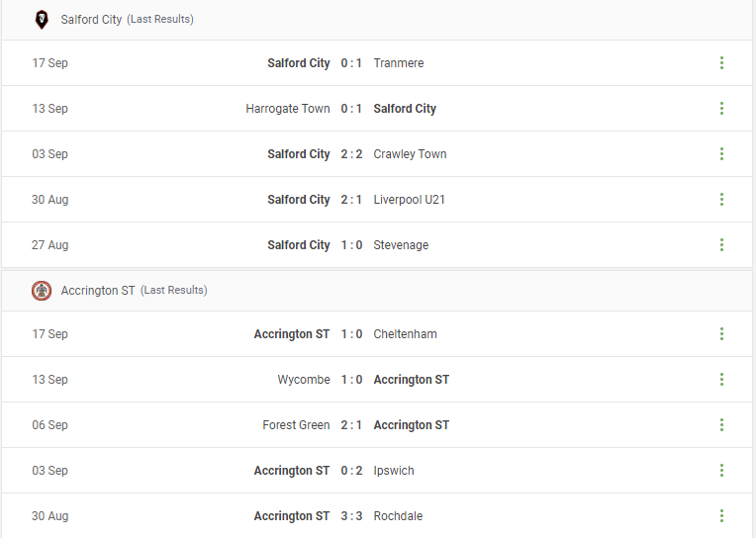Click the 1:0 score of Wycombe match
The image size is (756, 538).
(351, 380)
